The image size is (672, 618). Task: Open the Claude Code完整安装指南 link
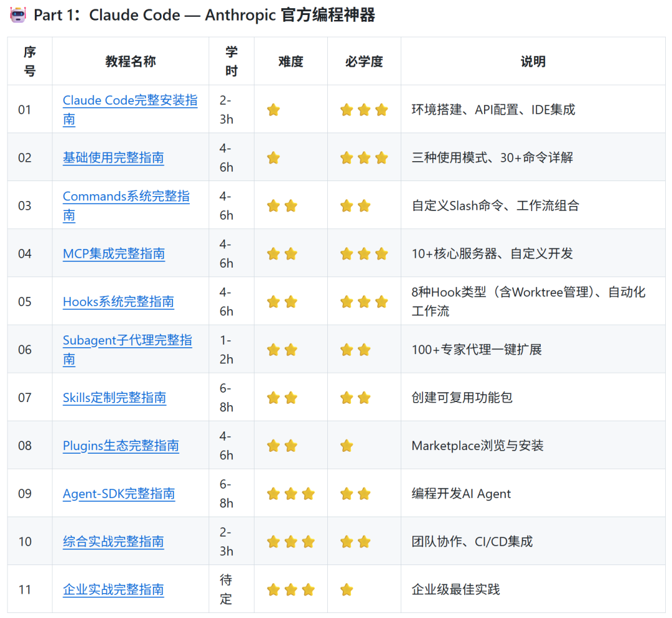coord(130,110)
